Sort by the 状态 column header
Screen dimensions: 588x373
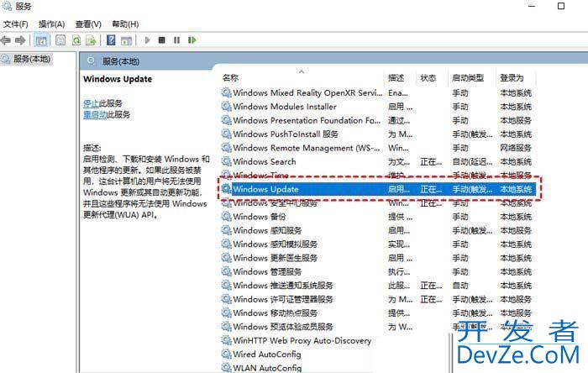[428, 77]
